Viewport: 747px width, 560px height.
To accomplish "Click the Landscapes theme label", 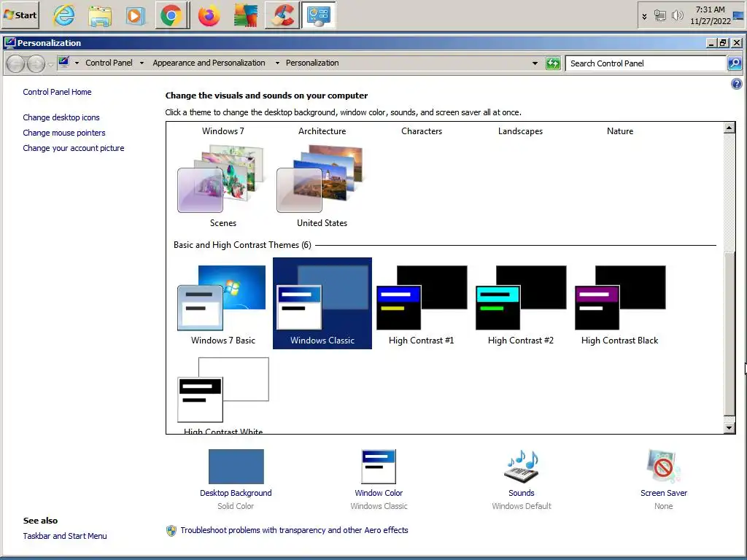I will click(520, 131).
